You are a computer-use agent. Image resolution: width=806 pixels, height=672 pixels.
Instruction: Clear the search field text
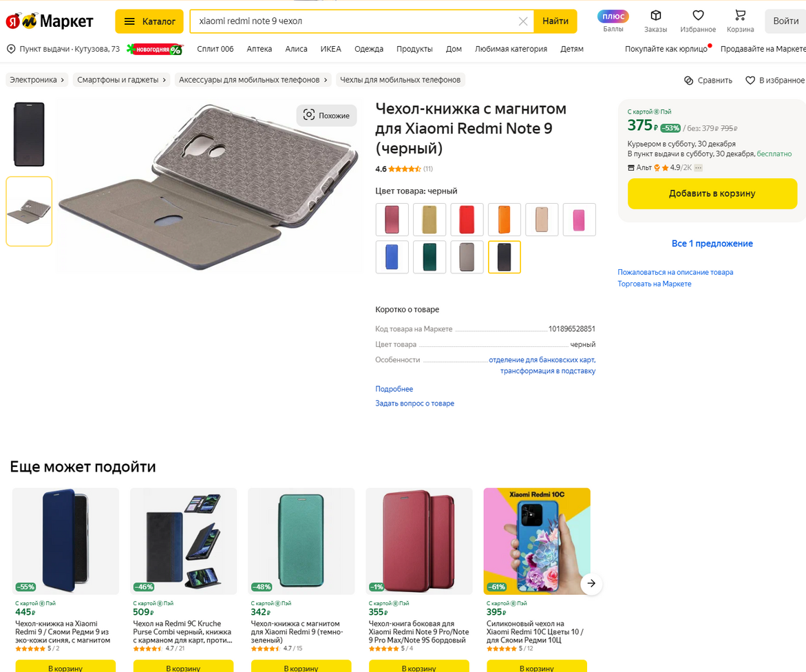point(523,21)
